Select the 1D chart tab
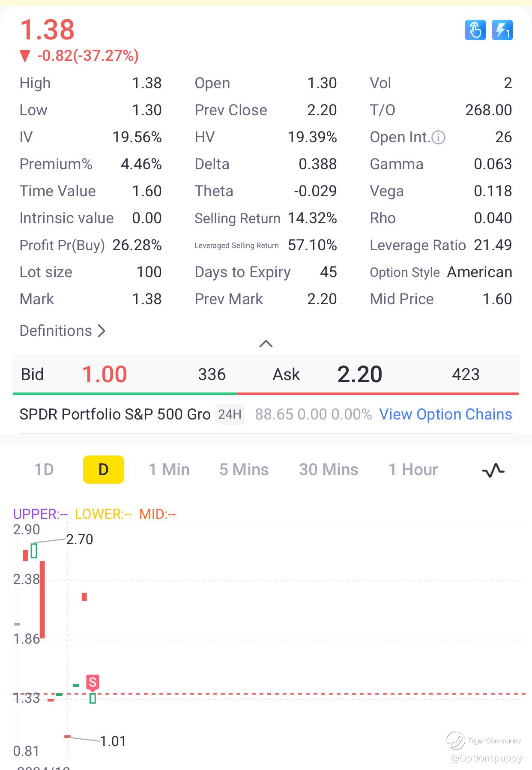This screenshot has width=532, height=770. click(x=44, y=470)
